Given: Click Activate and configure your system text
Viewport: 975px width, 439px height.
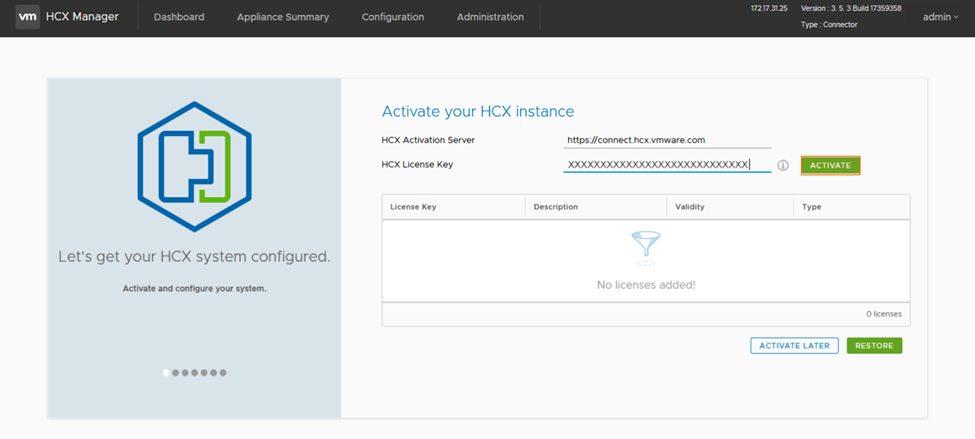Looking at the screenshot, I should [x=195, y=289].
